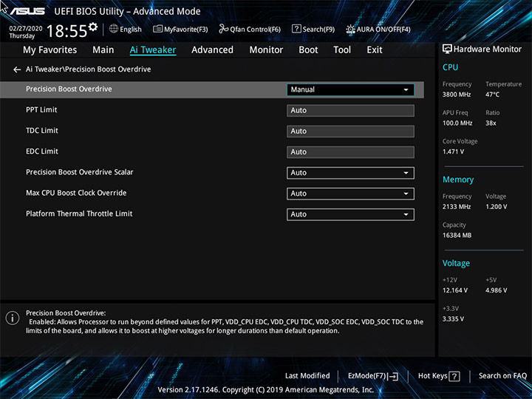Select the Platform Thermal Throttle Limit label
Screen dimensions: 532x399
(x=79, y=214)
